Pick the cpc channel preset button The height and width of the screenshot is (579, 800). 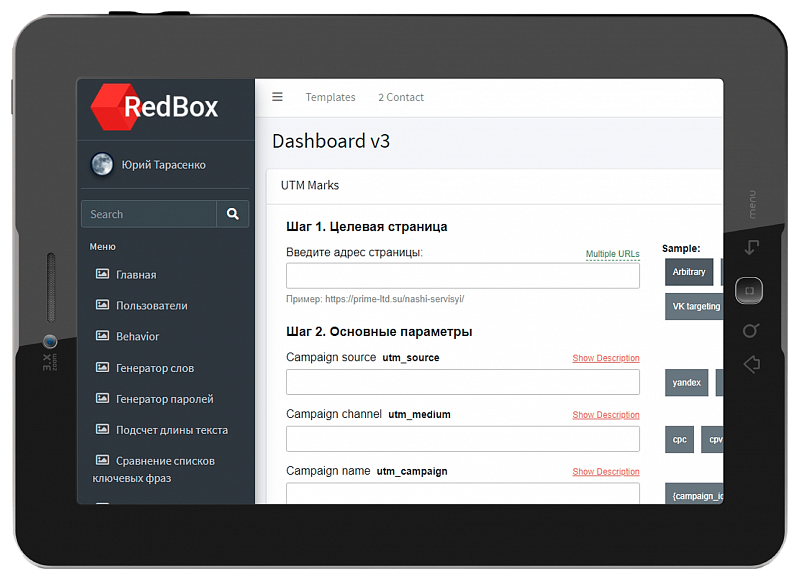point(679,439)
